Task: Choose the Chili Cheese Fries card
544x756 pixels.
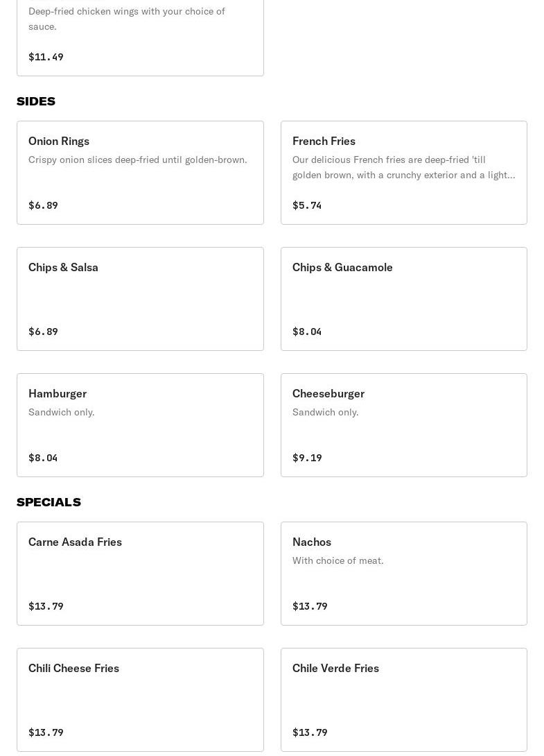Action: [x=140, y=700]
